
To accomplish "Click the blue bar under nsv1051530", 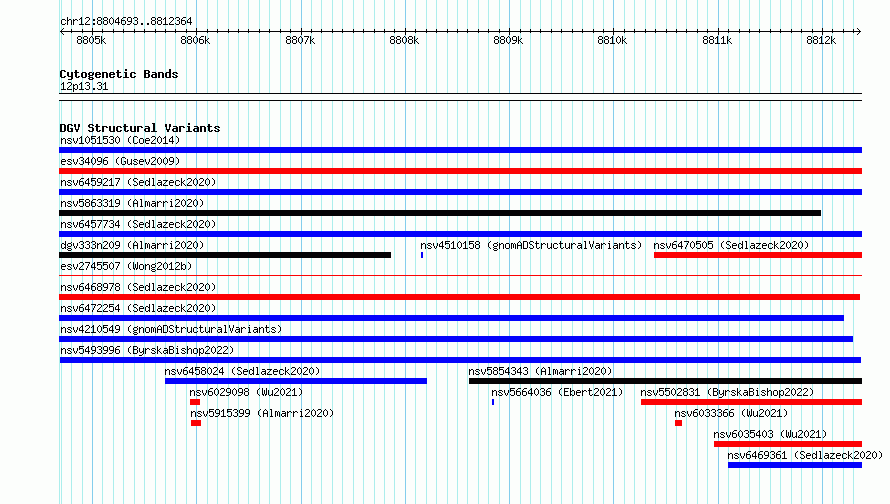I will pos(460,150).
